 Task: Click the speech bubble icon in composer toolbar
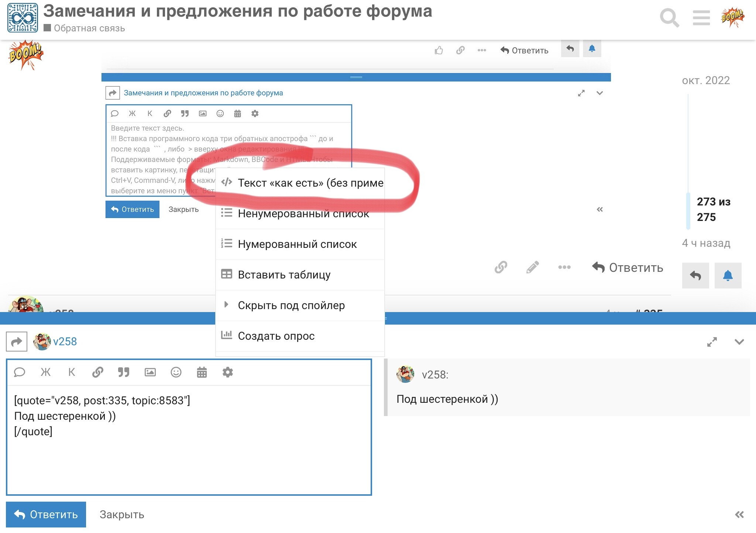coord(19,372)
